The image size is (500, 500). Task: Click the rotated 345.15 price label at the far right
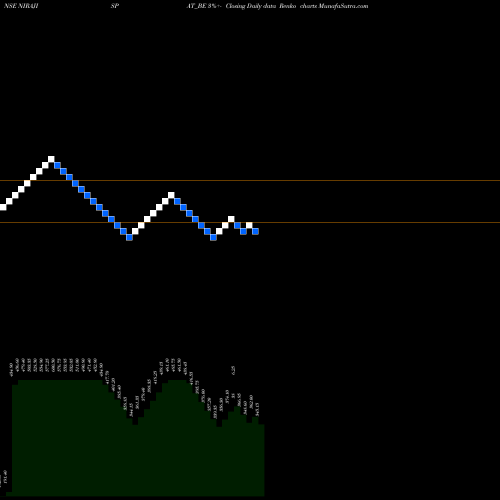pyautogui.click(x=257, y=409)
